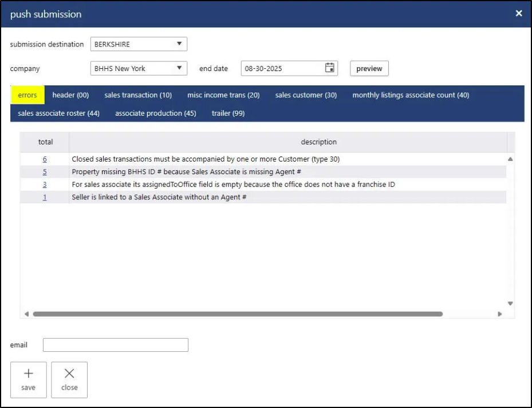532x408 pixels.
Task: Open the calendar picker for end date
Action: (x=329, y=68)
